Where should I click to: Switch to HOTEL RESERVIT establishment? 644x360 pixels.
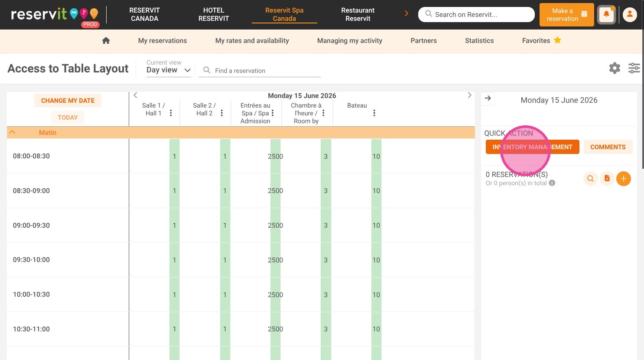point(214,14)
